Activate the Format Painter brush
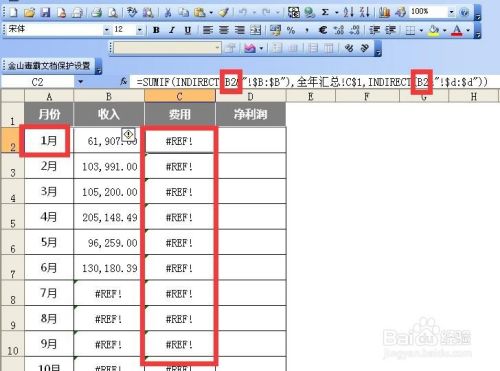Image resolution: width=500 pixels, height=371 pixels. 224,13
